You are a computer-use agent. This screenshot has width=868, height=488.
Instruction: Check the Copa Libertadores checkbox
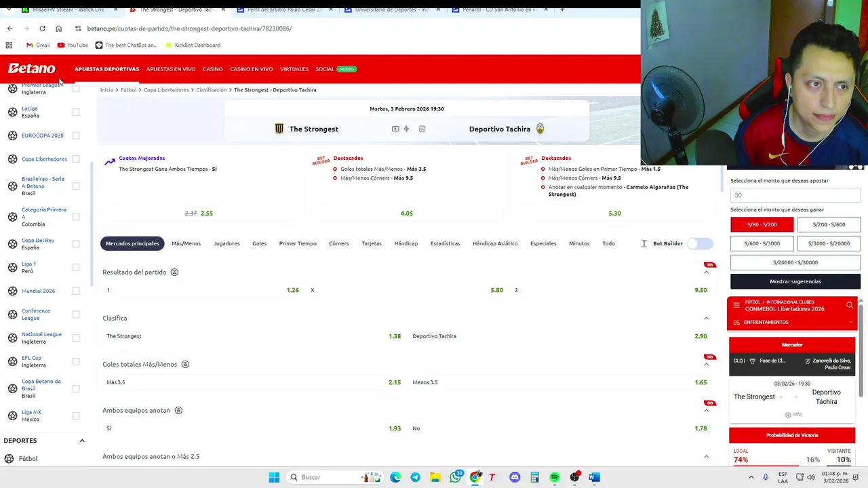[76, 159]
